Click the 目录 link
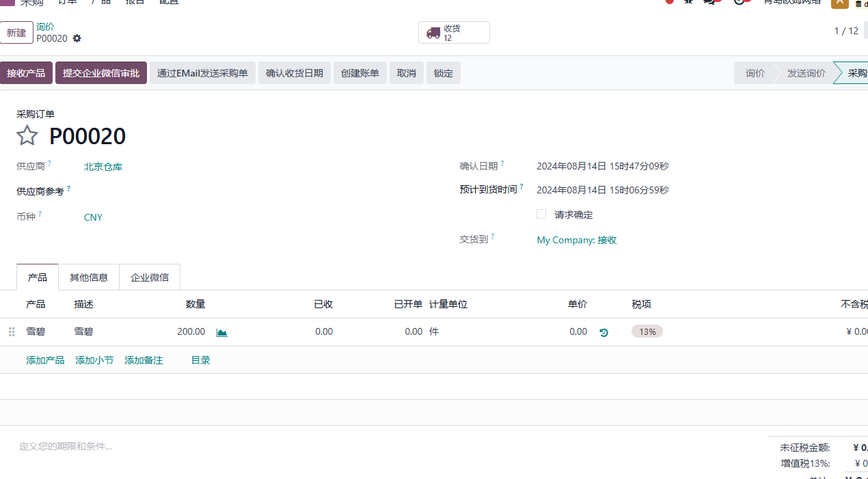This screenshot has height=479, width=868. click(x=201, y=360)
